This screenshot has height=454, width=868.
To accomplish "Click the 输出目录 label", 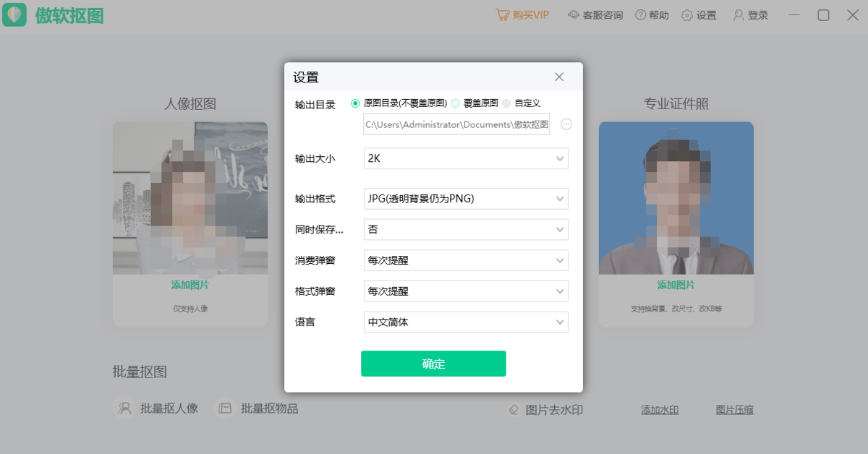I will (x=315, y=105).
